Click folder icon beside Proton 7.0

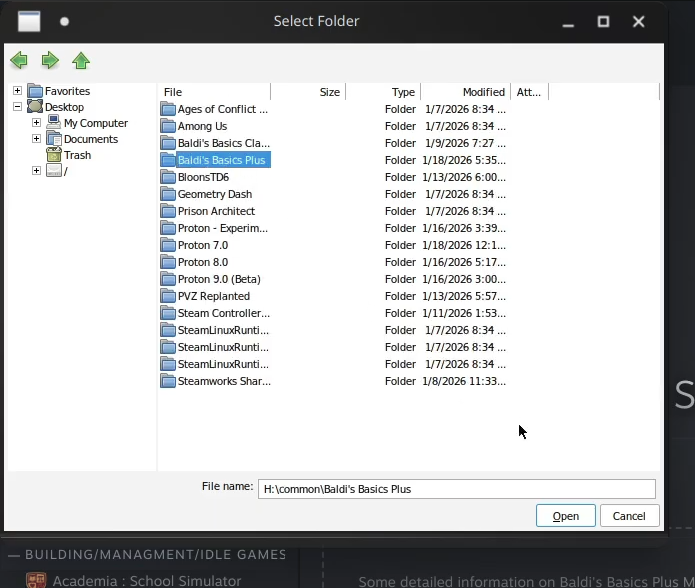click(168, 245)
